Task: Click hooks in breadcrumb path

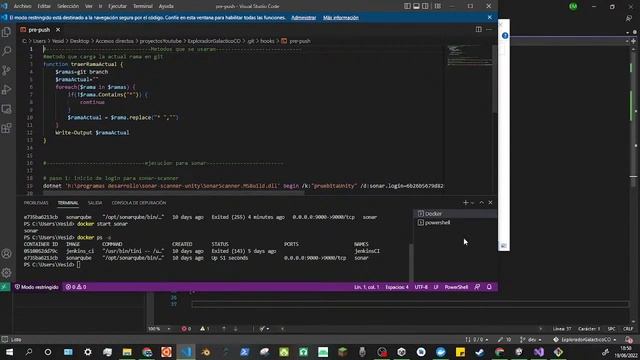Action: pos(267,41)
